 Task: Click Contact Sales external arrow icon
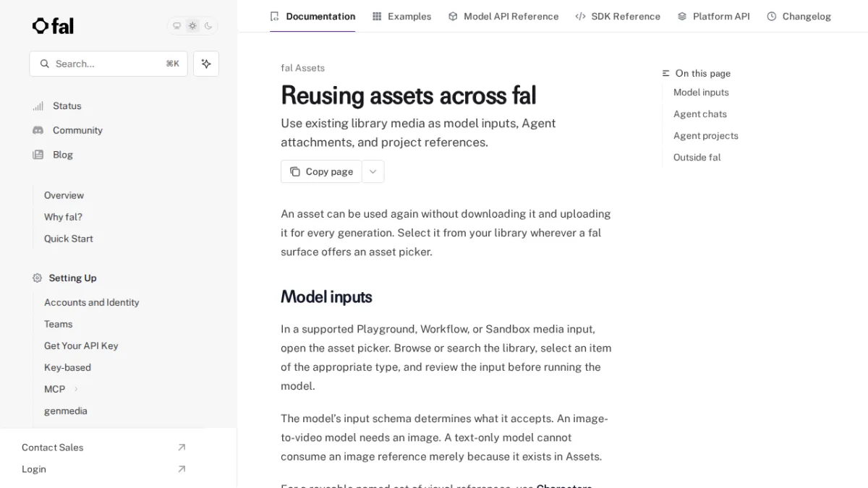click(182, 448)
